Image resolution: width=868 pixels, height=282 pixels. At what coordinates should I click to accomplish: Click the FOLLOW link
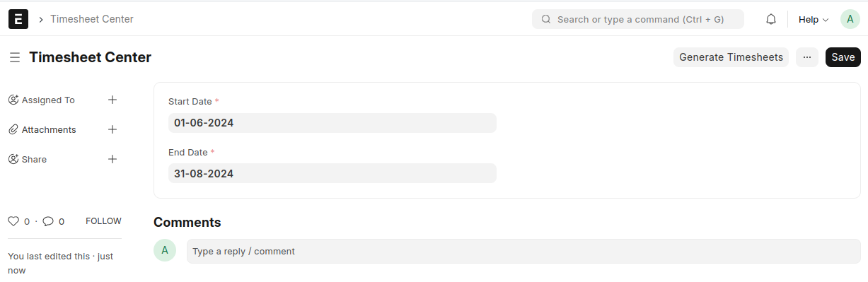point(103,221)
